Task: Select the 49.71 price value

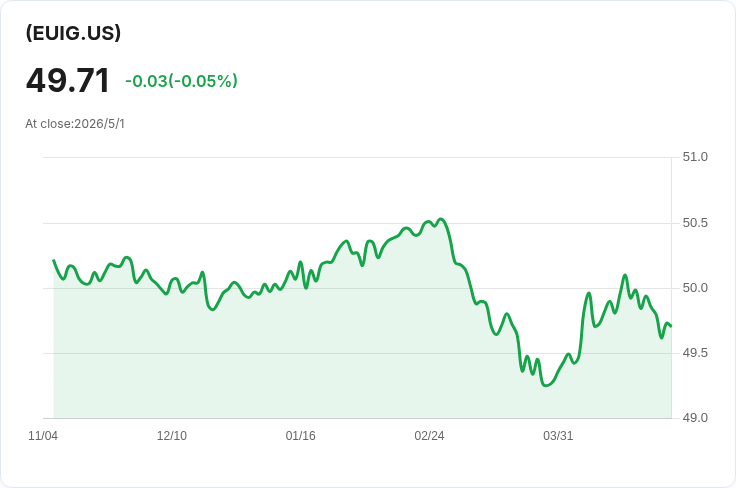Action: 68,80
